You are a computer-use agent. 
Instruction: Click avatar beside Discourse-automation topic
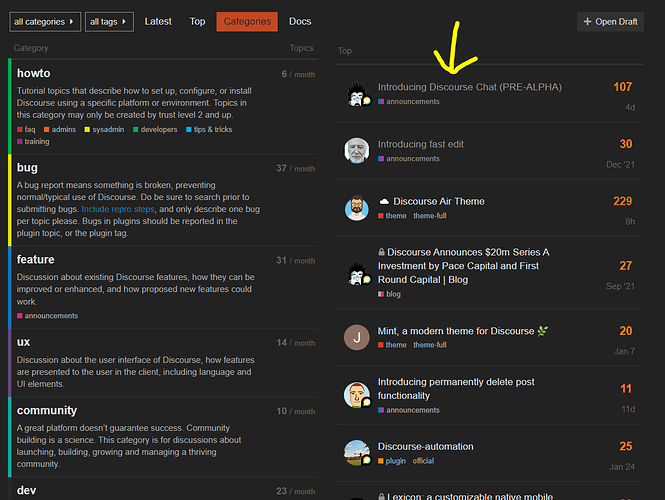[x=357, y=453]
